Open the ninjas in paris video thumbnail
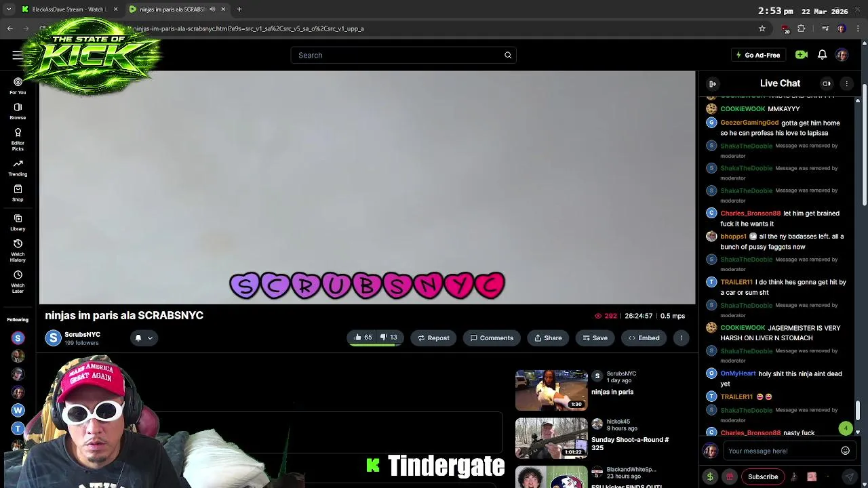 click(x=551, y=390)
